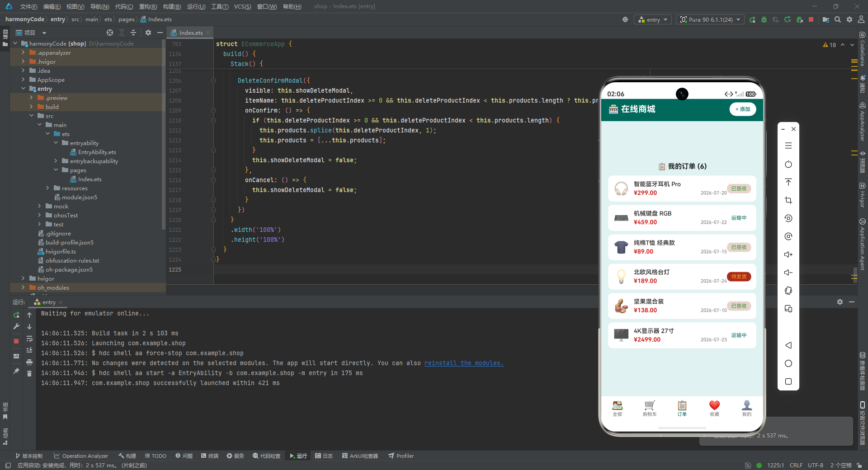
Task: Open the 运行(U) menu
Action: point(196,6)
